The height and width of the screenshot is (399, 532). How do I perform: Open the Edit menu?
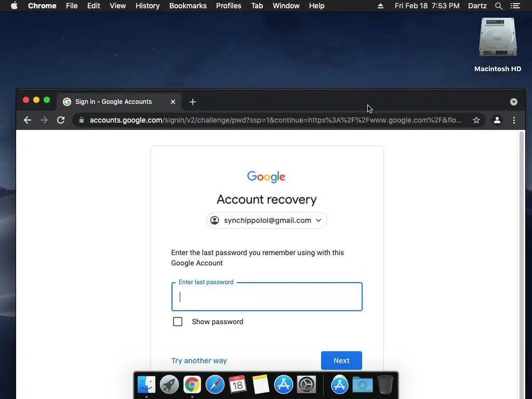pyautogui.click(x=94, y=6)
